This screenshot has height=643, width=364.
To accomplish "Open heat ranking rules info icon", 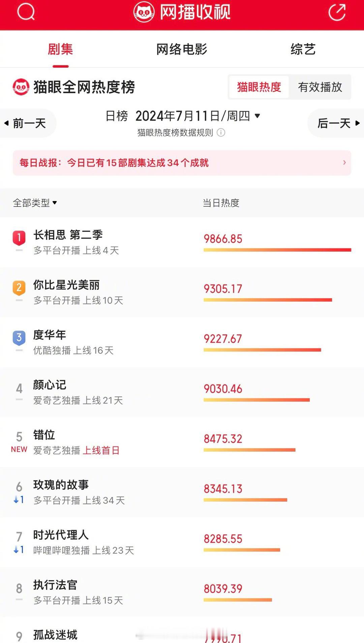I will (x=221, y=133).
